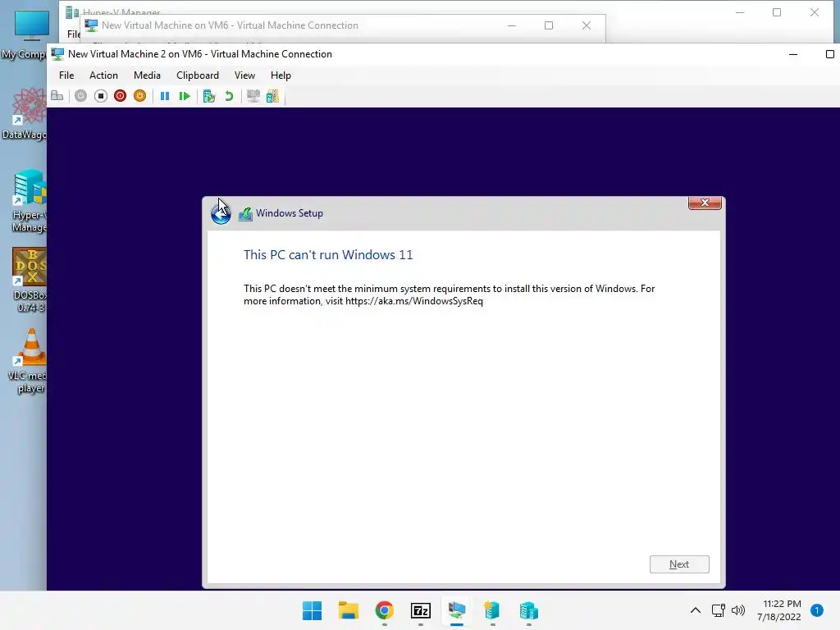Close the Windows Setup dialog

pos(705,203)
